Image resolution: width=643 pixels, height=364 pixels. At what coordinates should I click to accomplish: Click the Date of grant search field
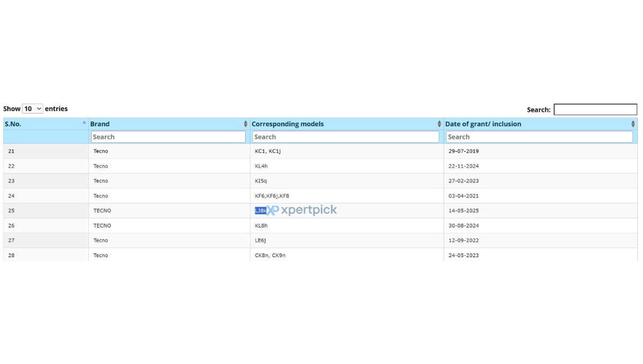tap(540, 137)
